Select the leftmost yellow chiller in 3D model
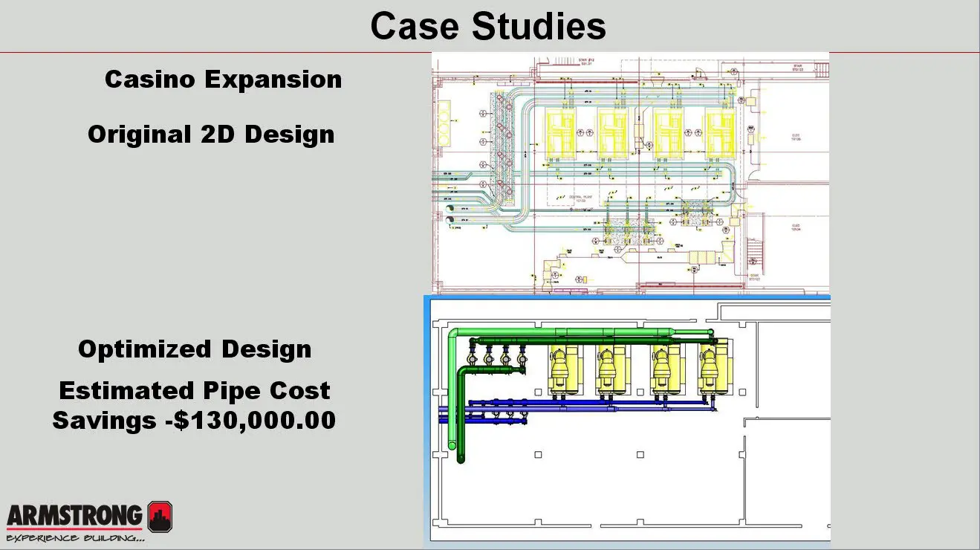 coord(564,368)
